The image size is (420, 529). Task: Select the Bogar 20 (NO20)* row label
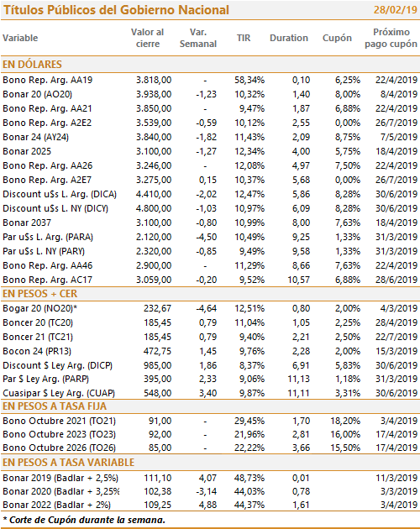[39, 308]
